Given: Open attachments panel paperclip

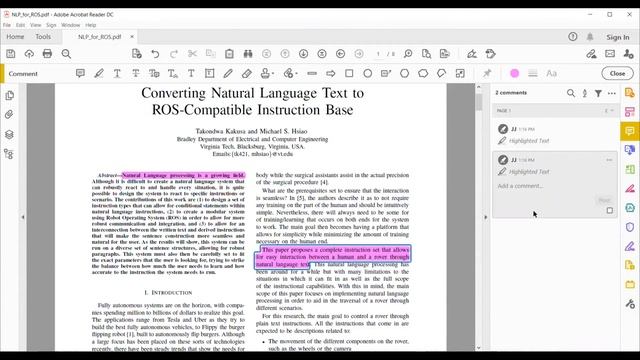Looking at the screenshot, I should point(9,115).
